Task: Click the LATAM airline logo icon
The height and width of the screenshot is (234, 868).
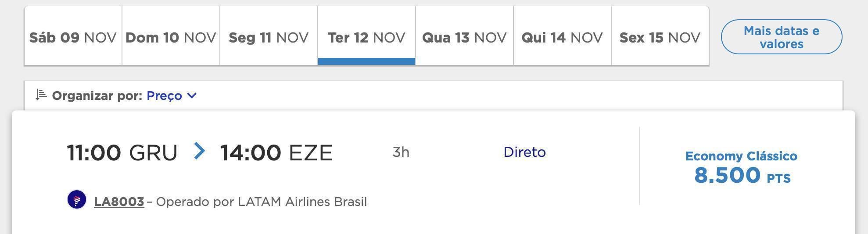Action: click(x=77, y=200)
